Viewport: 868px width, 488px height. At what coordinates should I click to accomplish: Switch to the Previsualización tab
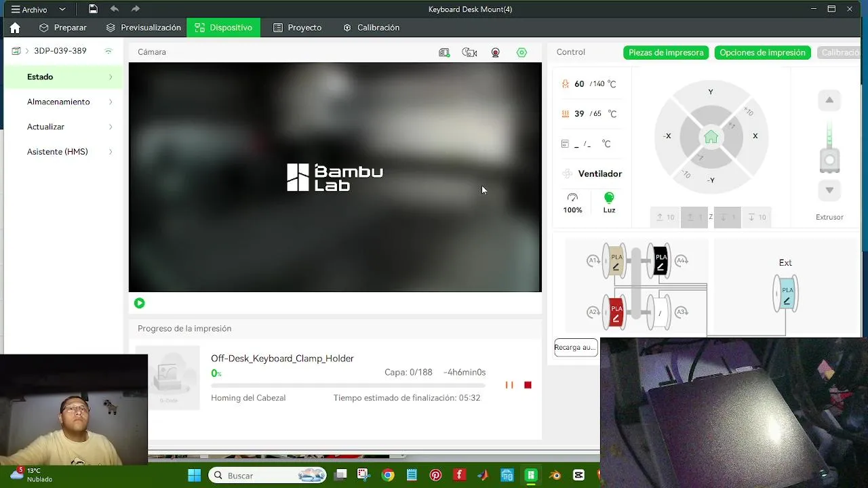144,28
